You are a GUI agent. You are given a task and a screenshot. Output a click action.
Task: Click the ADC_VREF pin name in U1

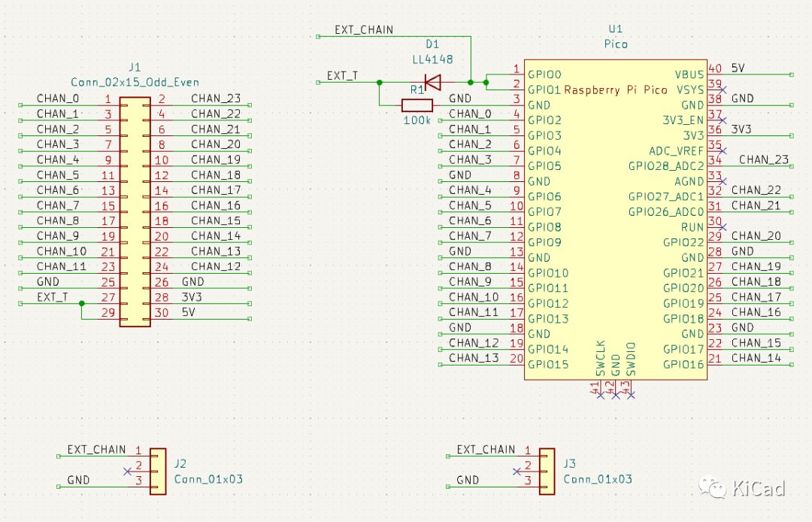tap(677, 150)
